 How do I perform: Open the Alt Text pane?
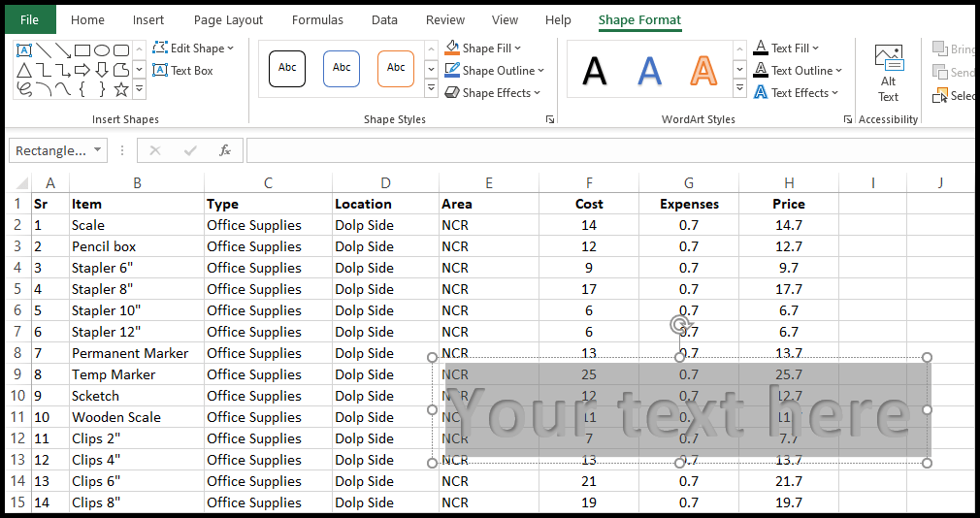[x=888, y=73]
